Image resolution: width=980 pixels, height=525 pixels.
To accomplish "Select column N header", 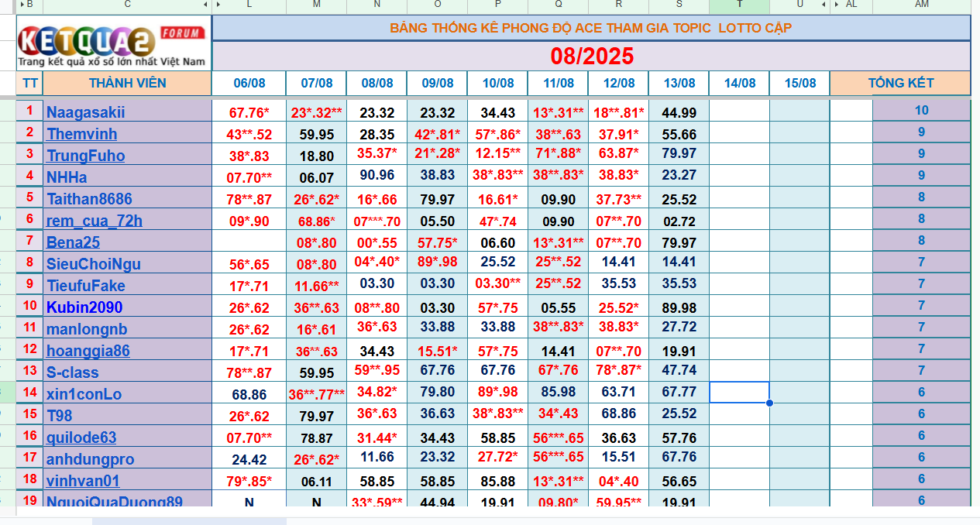I will coord(377,5).
